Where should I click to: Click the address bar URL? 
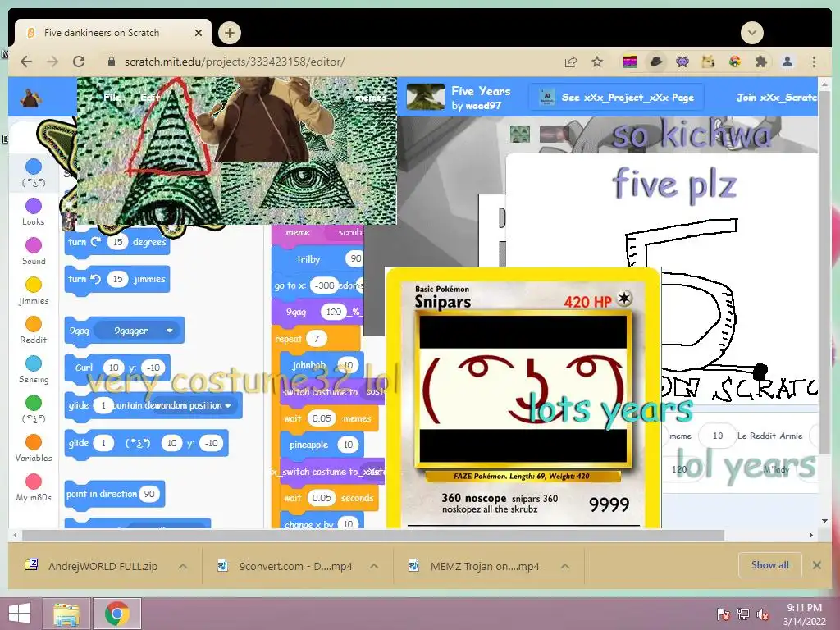(x=235, y=62)
